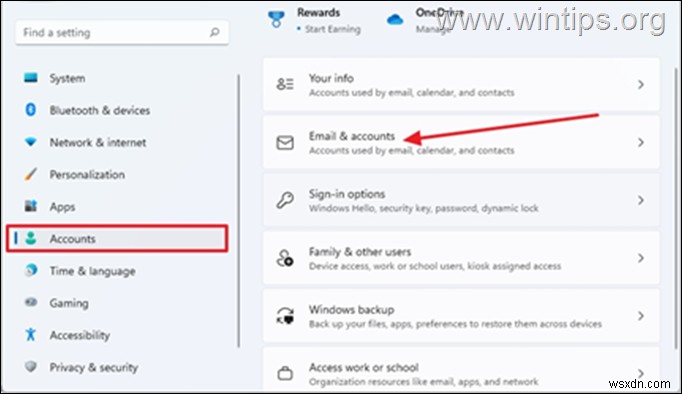Click the OneDrive cloud icon
The image size is (682, 394).
tap(395, 20)
